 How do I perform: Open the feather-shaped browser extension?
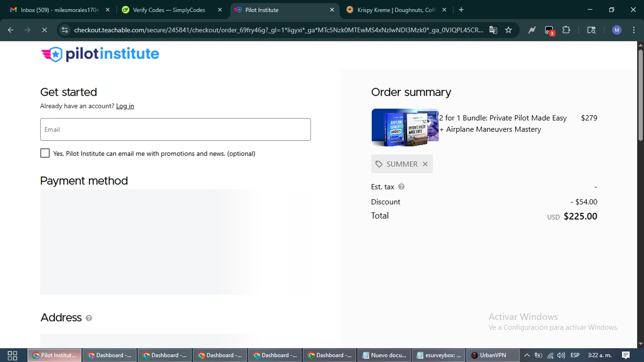[532, 30]
